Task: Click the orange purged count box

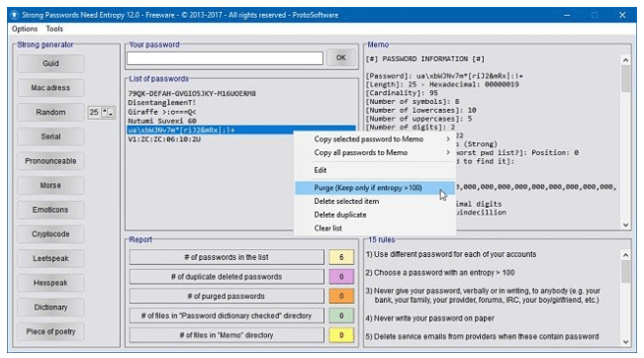Action: [x=341, y=296]
